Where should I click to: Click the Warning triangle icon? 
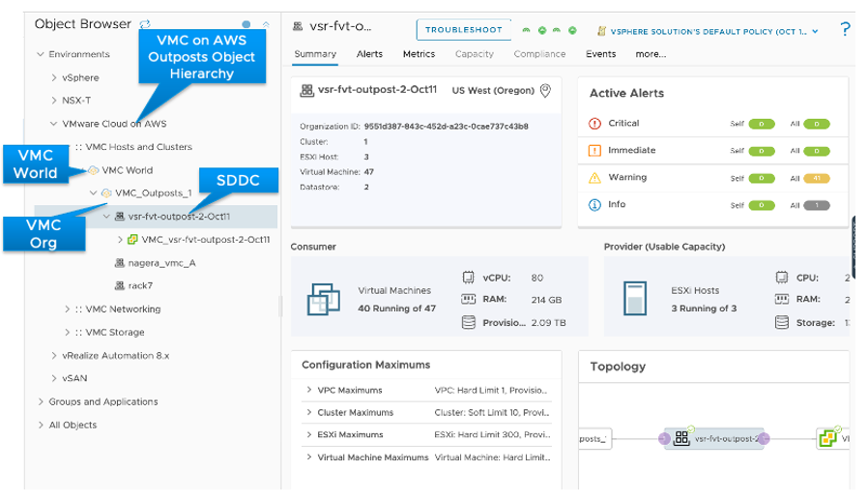594,178
